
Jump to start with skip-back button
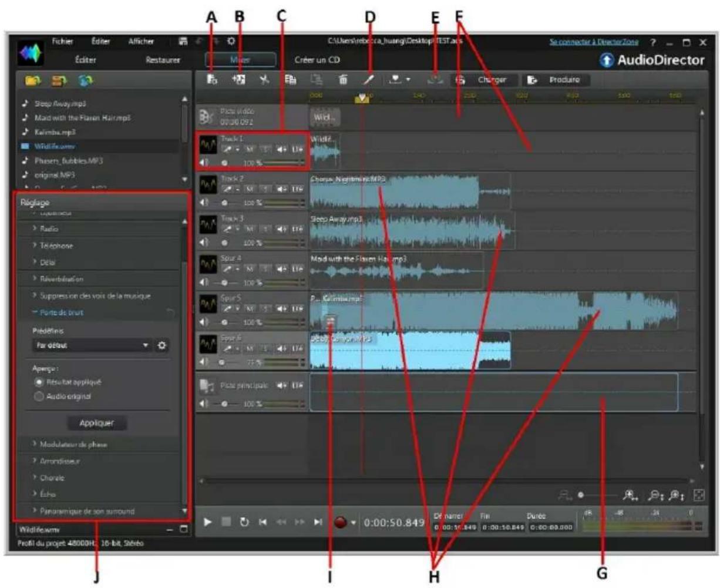point(263,522)
